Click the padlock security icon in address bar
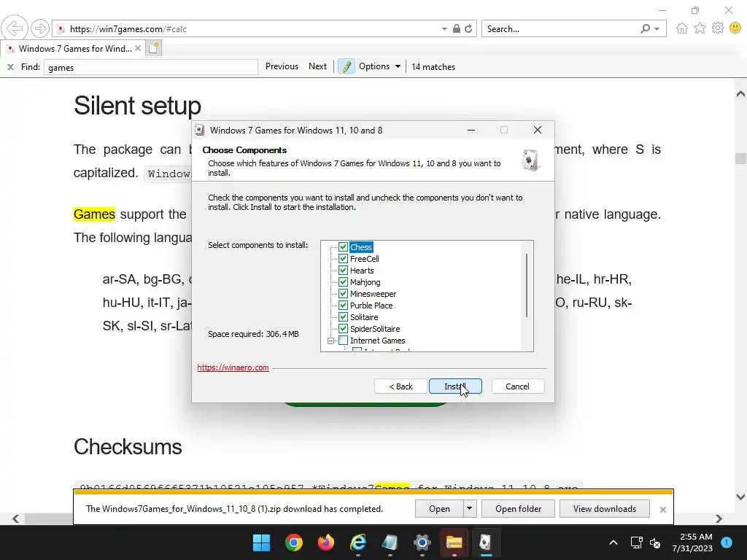Viewport: 747px width, 560px height. [457, 28]
